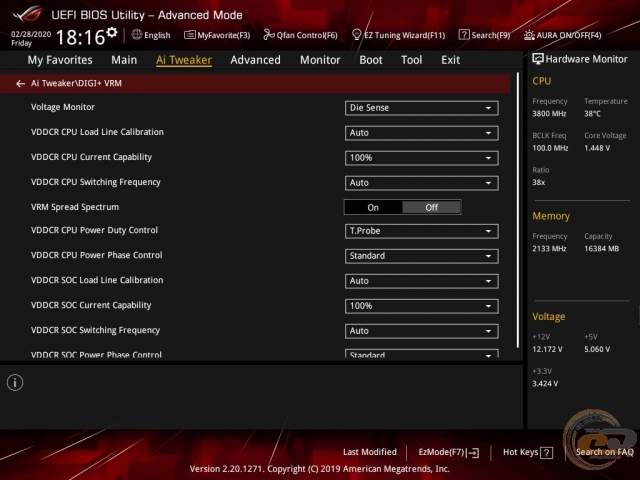This screenshot has height=480, width=640.
Task: Click the MyFavorite list icon
Action: [189, 35]
